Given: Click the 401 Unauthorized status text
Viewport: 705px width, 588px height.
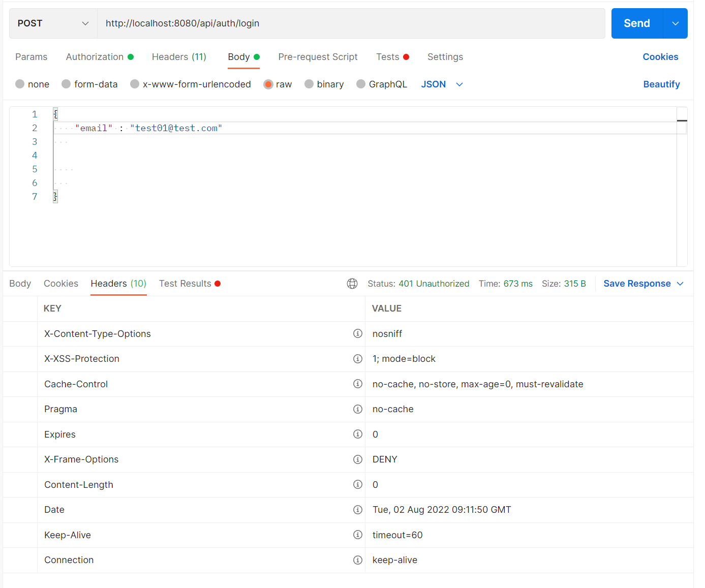Looking at the screenshot, I should pyautogui.click(x=434, y=284).
